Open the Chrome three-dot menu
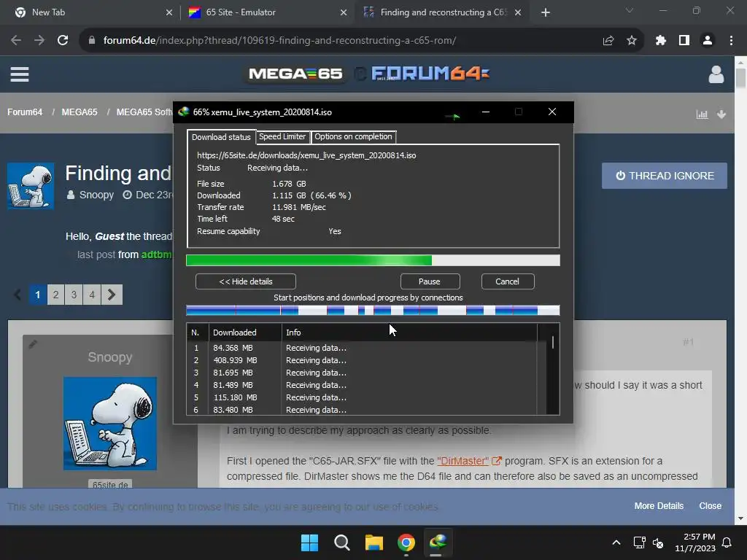Screen dimensions: 747x560 (731, 41)
